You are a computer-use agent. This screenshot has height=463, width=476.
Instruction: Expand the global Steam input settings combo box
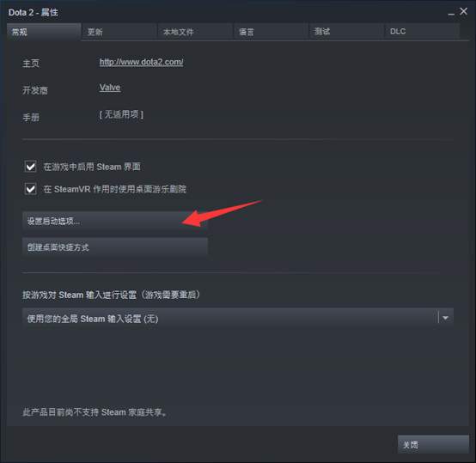click(238, 318)
